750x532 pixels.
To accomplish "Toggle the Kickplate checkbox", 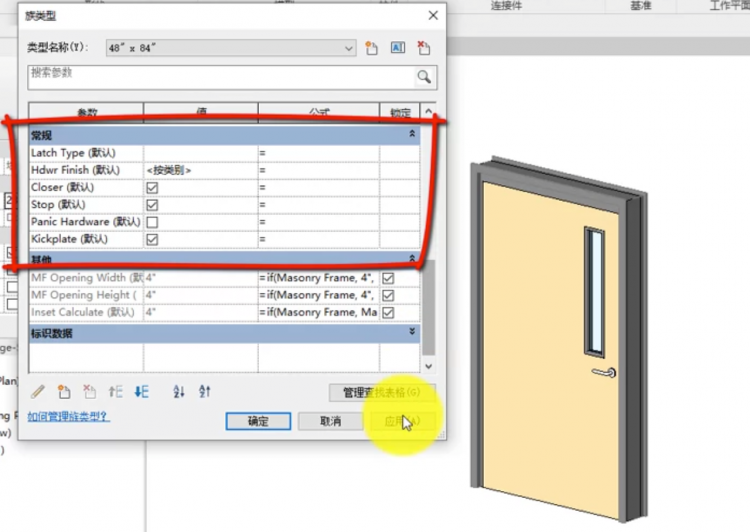I will [153, 240].
